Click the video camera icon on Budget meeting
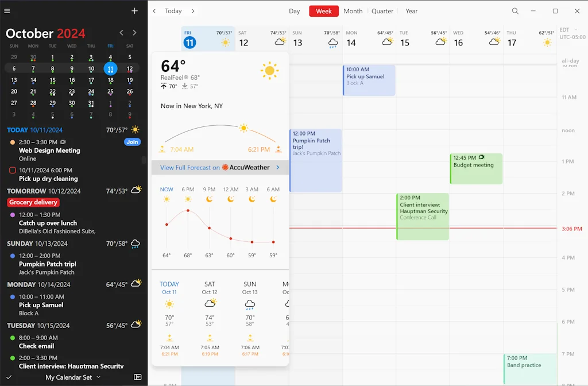 tap(481, 157)
